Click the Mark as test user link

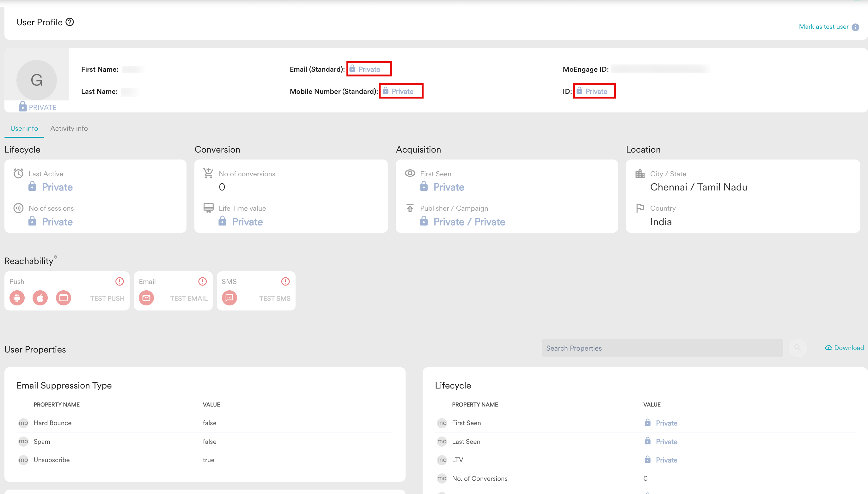click(x=823, y=27)
